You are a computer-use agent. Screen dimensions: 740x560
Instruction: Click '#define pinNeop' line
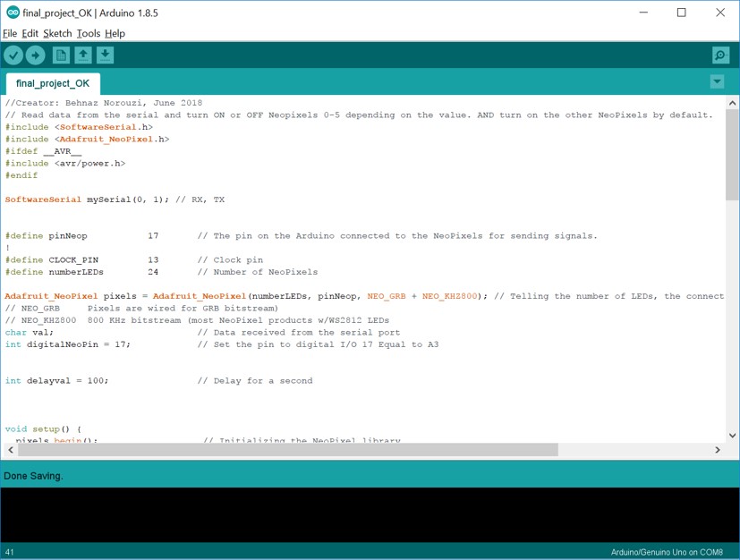[x=301, y=236]
